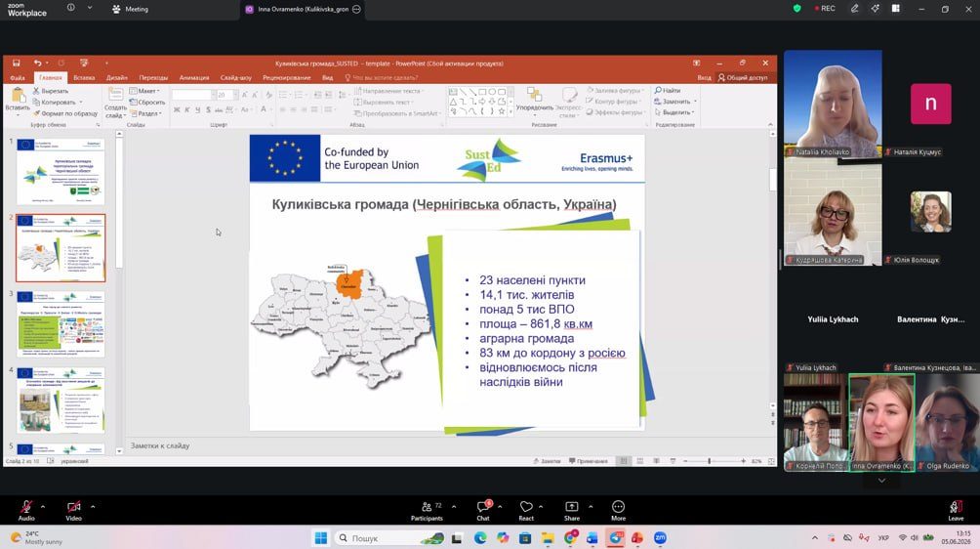
Task: Click the Упорядочить arrange icon
Action: pos(534,95)
